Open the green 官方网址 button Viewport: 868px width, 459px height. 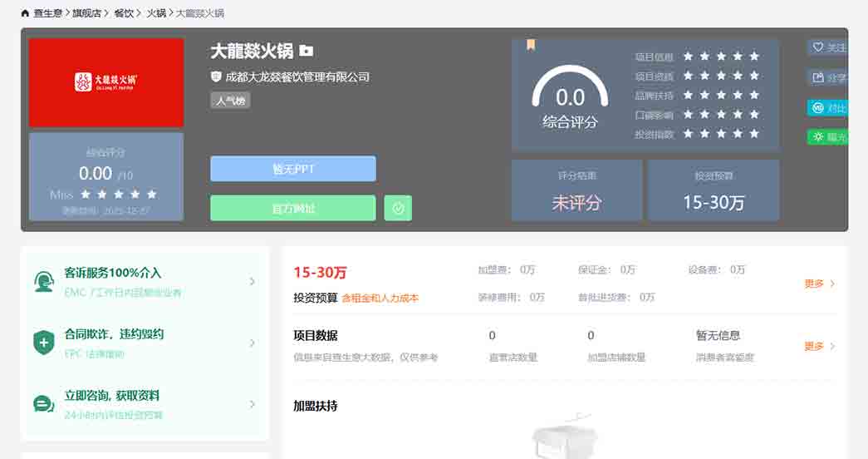pos(293,209)
